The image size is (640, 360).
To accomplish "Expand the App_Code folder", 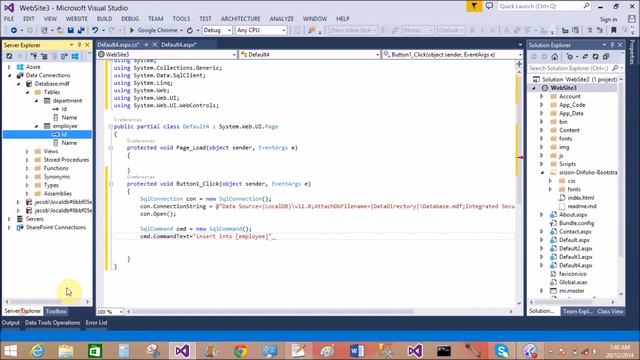I will [x=542, y=105].
